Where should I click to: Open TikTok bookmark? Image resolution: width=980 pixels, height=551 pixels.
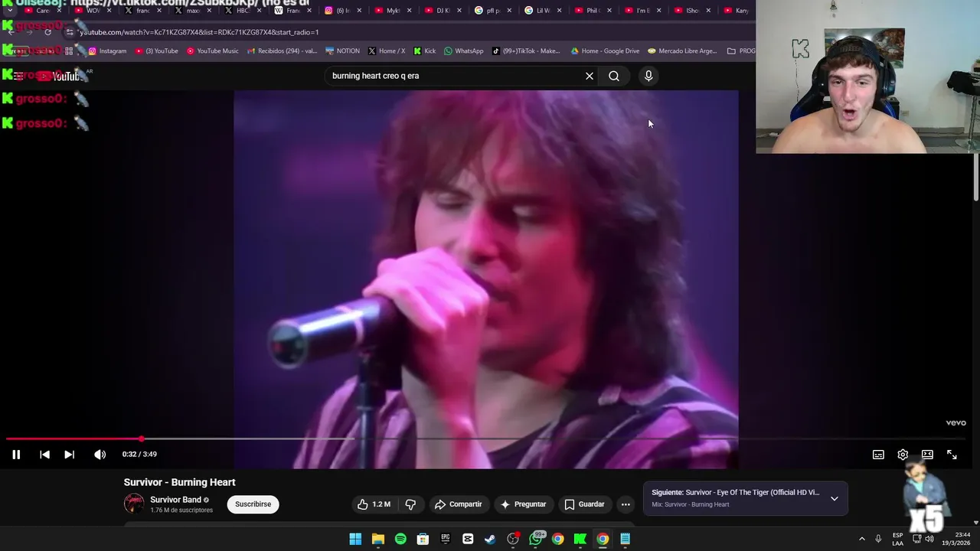[526, 51]
